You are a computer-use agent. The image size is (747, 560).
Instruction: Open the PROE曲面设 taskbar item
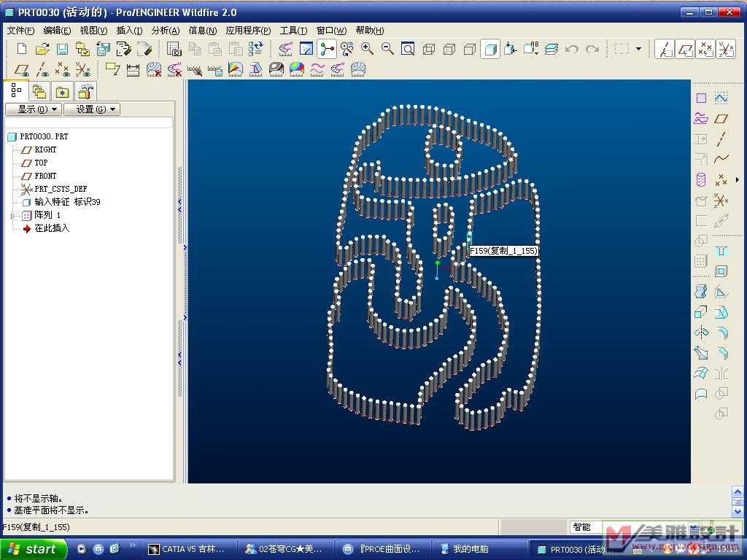pyautogui.click(x=382, y=549)
